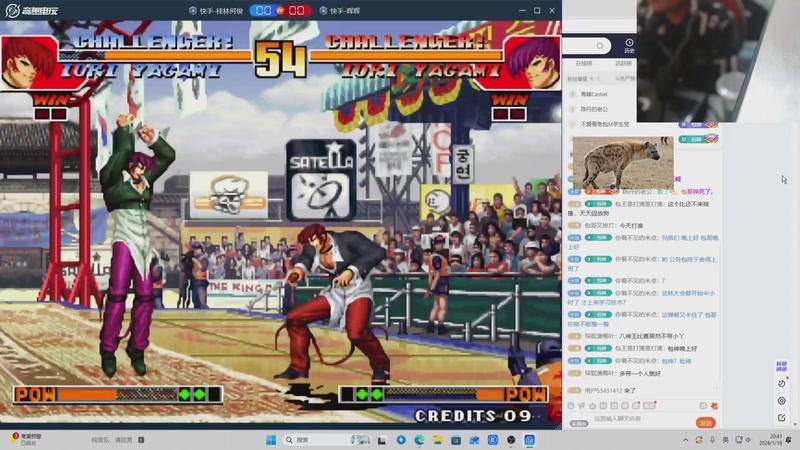The height and width of the screenshot is (450, 800).
Task: Click the orange 发送 send button
Action: tap(706, 423)
